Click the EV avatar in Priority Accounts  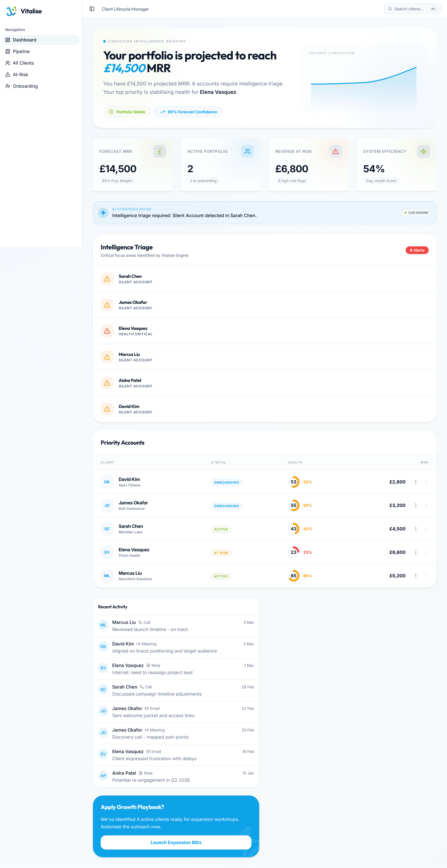point(107,552)
